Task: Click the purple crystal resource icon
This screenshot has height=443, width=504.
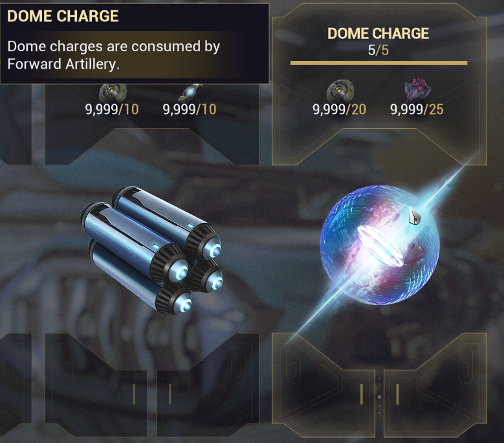Action: (417, 91)
